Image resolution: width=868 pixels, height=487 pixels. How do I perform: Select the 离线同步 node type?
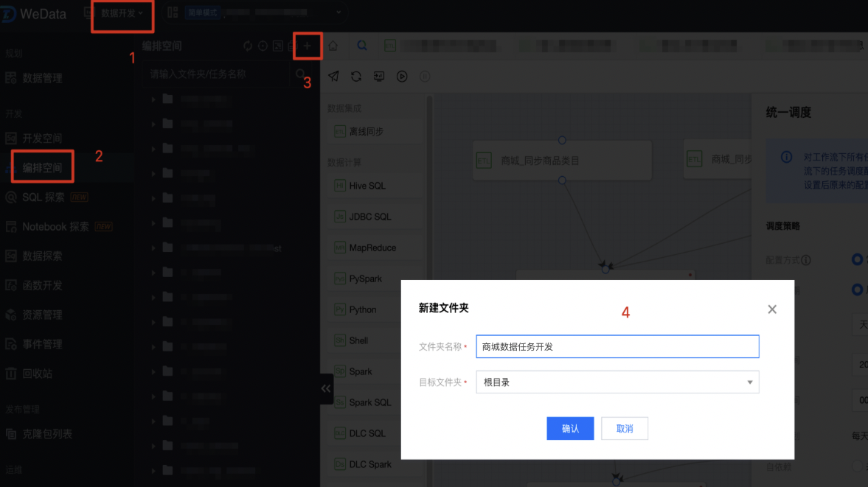(374, 132)
